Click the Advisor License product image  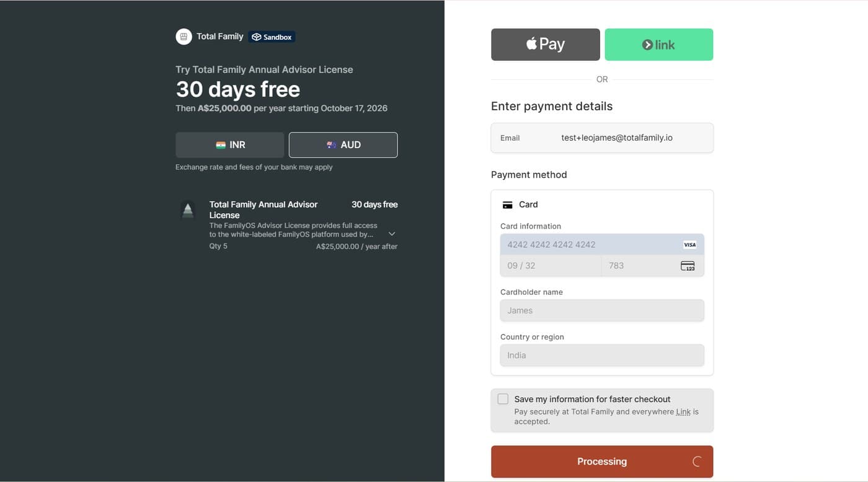pos(188,210)
